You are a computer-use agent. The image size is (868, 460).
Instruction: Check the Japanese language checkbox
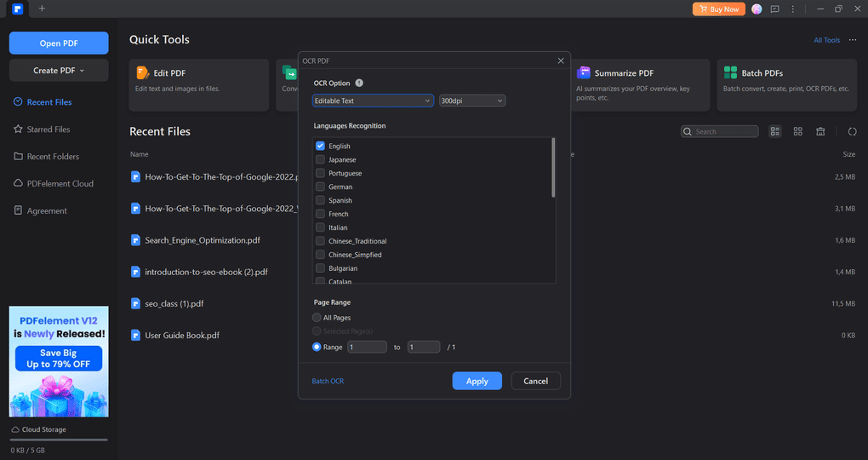tap(320, 159)
